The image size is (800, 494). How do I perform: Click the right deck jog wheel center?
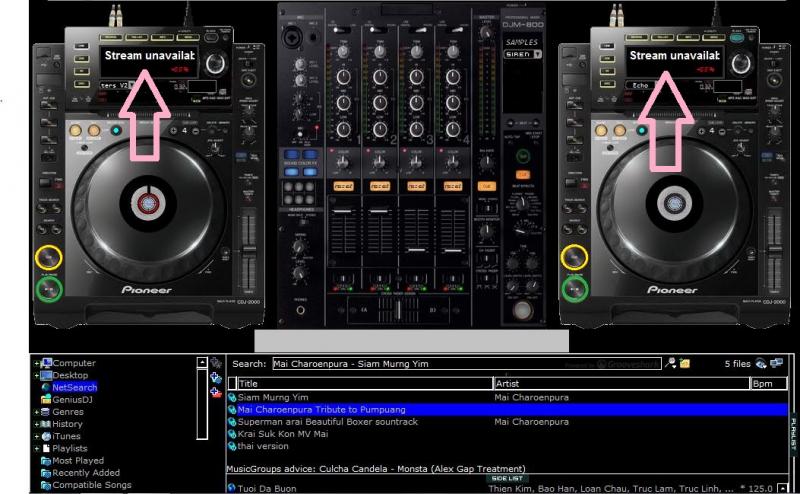point(674,204)
